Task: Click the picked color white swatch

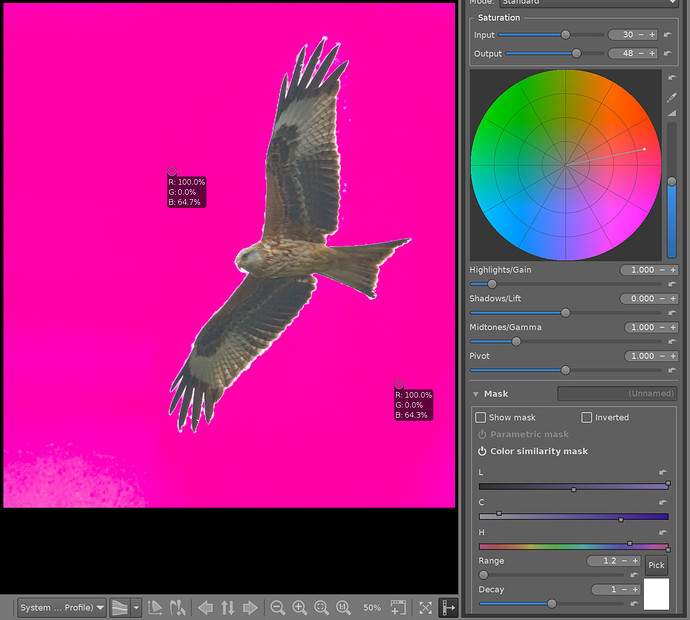Action: tap(656, 594)
